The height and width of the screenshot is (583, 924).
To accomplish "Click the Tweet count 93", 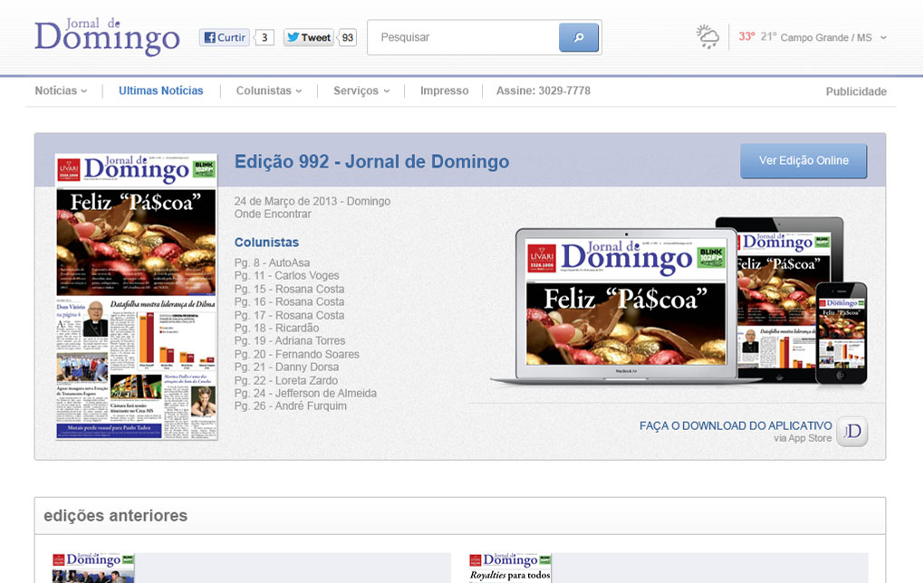I will coord(348,38).
